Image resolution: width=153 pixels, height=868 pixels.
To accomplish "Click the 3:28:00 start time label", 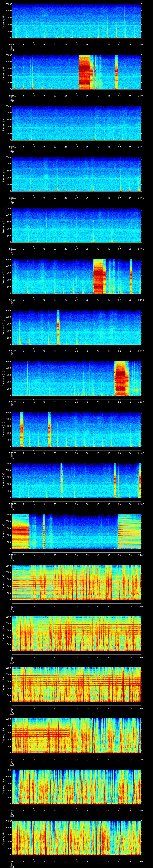I will point(12,351).
